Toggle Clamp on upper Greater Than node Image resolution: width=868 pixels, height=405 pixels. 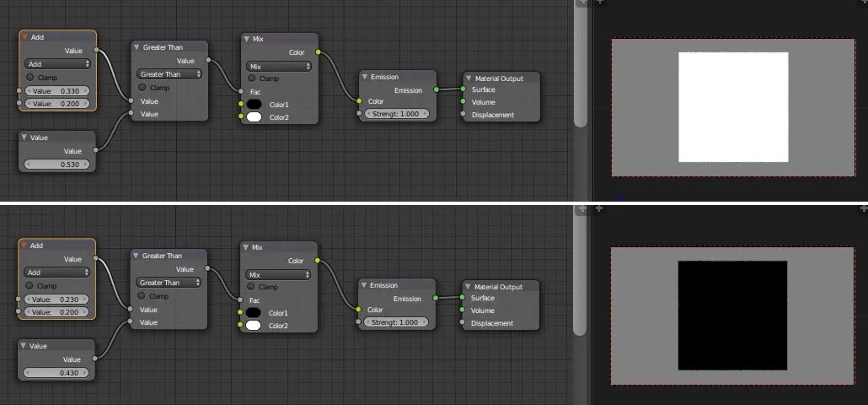[x=142, y=88]
